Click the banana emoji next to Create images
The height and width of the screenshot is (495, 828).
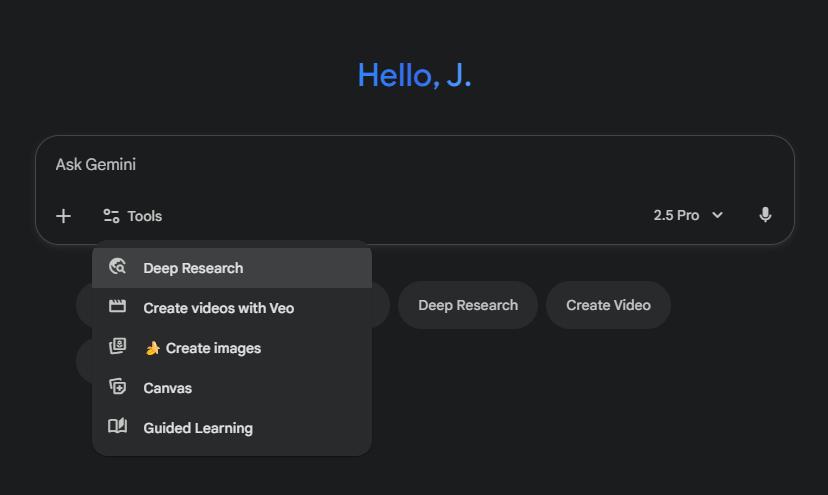tap(153, 348)
